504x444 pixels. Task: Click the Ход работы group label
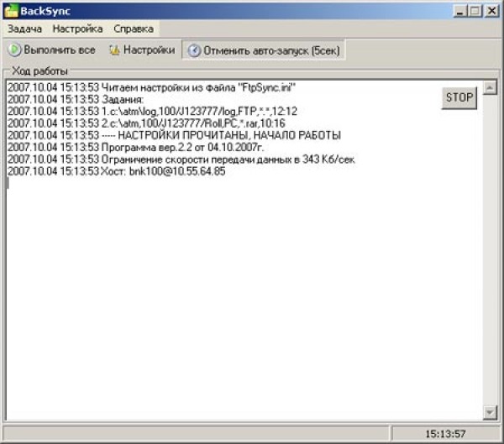(39, 71)
